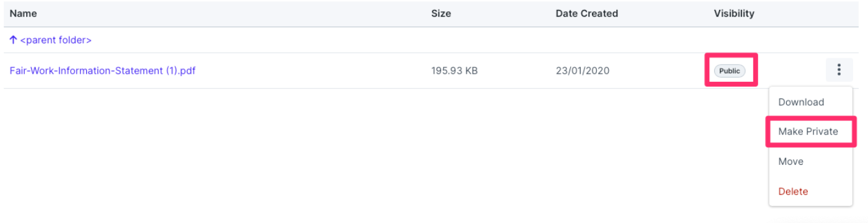The height and width of the screenshot is (223, 868).
Task: Click the blank space between Move and Delete
Action: click(811, 177)
